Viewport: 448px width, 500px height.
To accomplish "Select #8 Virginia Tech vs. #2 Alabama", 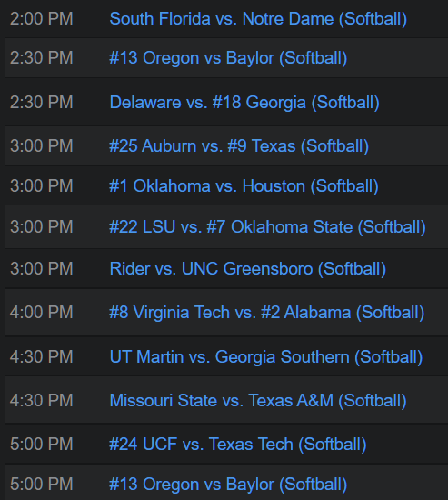I will (x=267, y=313).
